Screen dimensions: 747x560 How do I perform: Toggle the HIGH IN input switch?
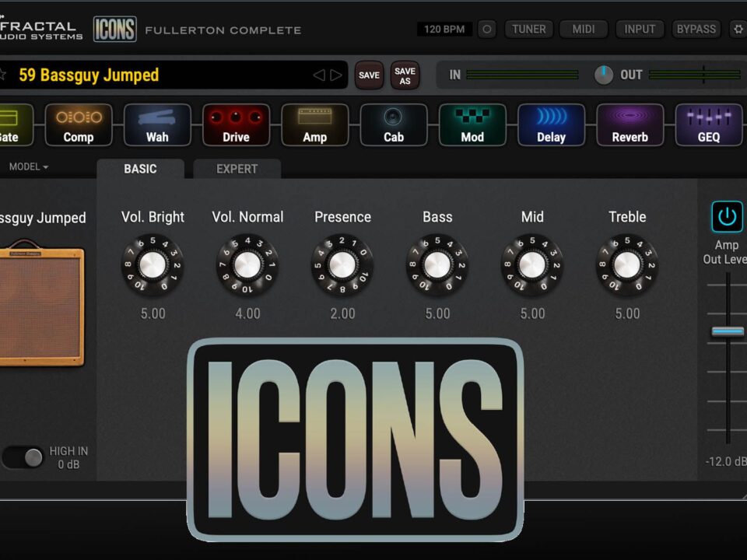tap(23, 457)
